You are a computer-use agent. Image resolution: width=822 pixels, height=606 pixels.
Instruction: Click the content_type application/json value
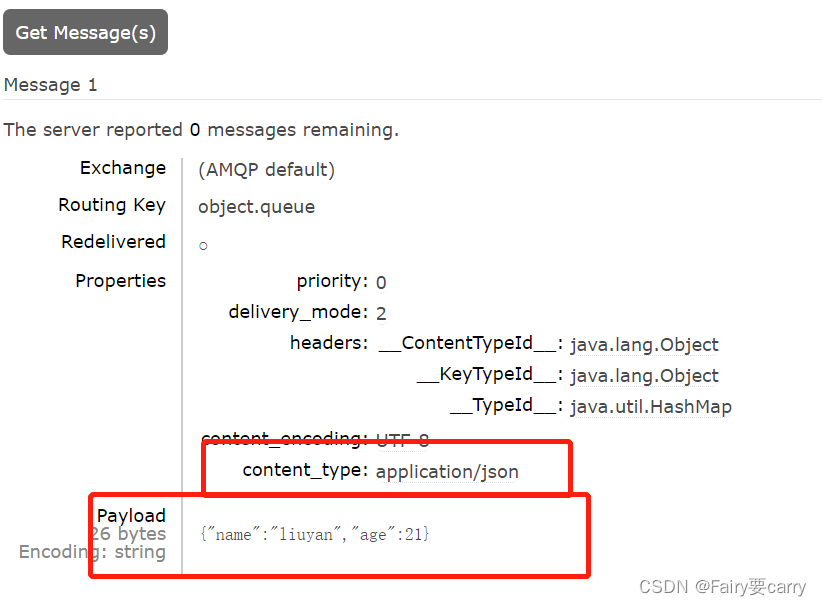point(447,471)
